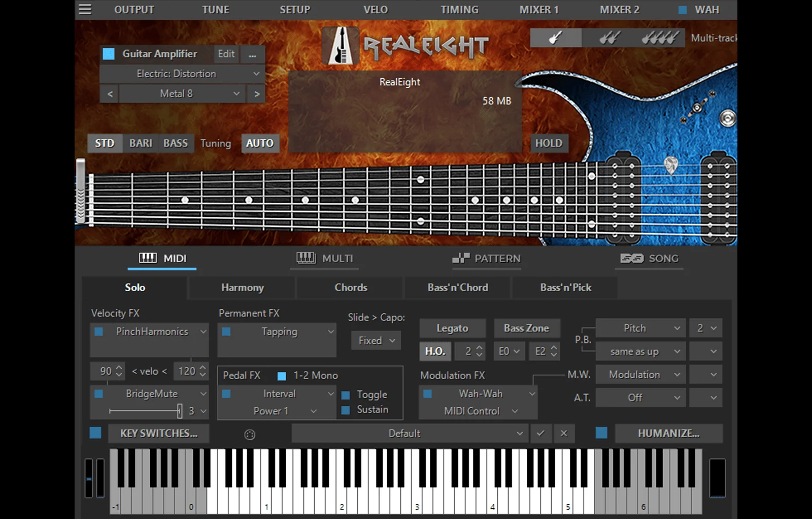Select the double guitar track mode icon
The width and height of the screenshot is (812, 519).
point(608,38)
